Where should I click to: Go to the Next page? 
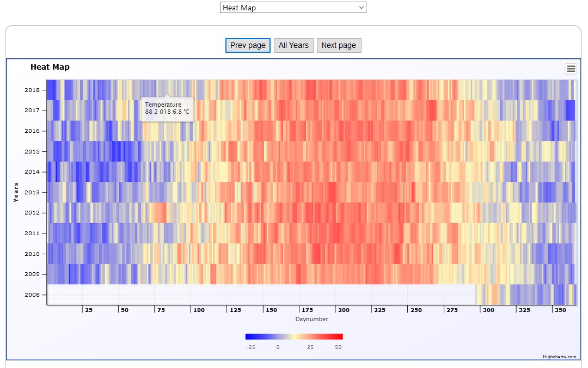[339, 46]
